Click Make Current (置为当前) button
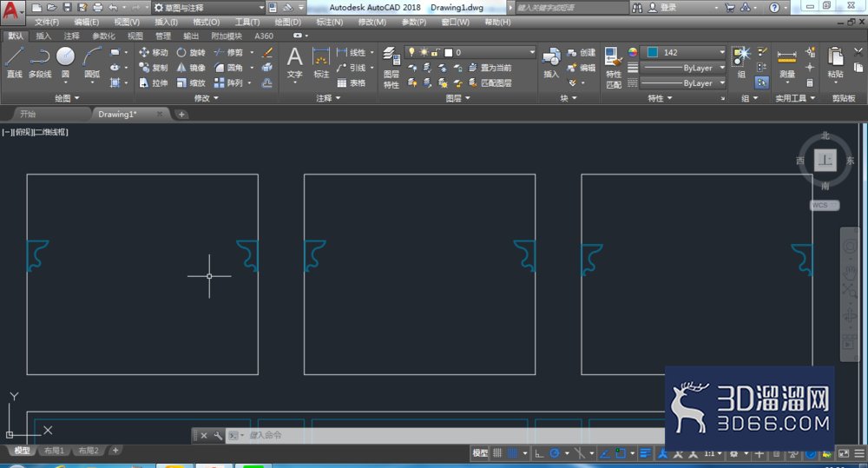 coord(490,68)
